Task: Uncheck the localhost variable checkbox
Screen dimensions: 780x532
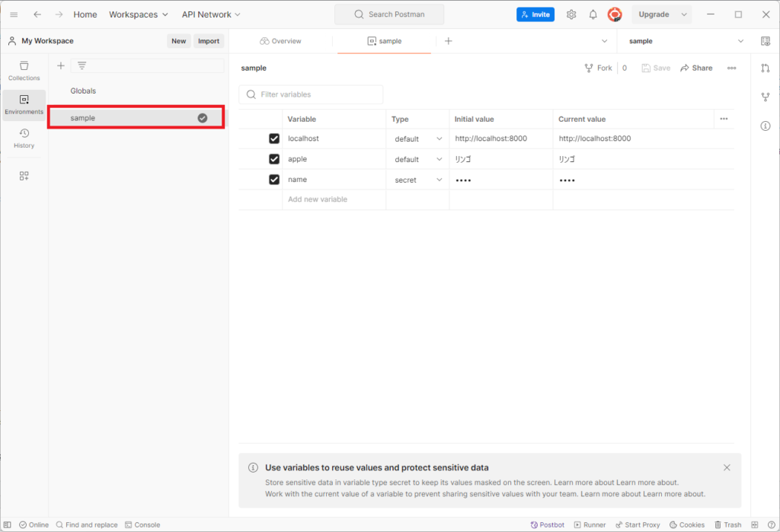Action: [274, 139]
